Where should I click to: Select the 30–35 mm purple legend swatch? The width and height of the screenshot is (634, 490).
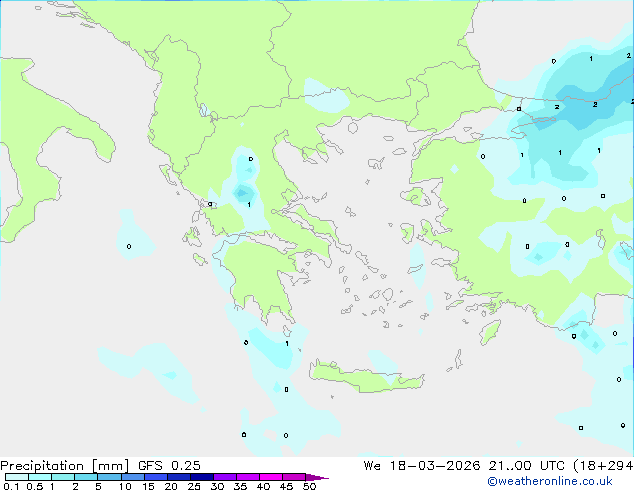point(224,477)
